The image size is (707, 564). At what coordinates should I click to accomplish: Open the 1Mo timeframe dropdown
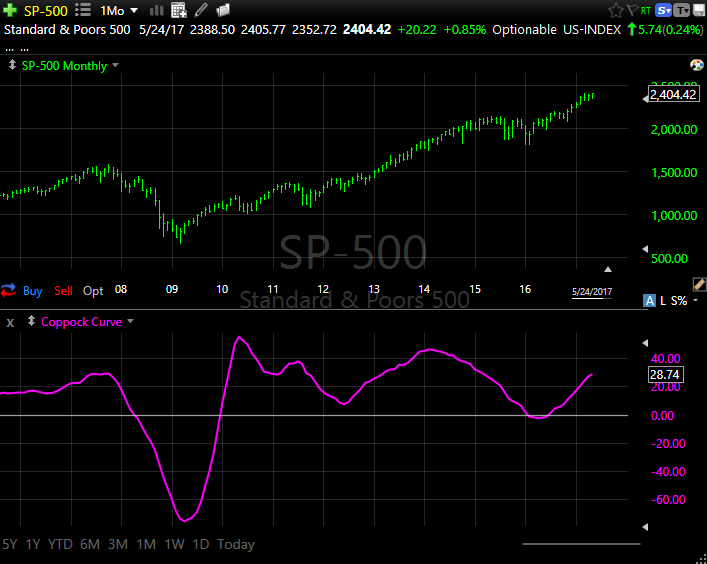[119, 10]
